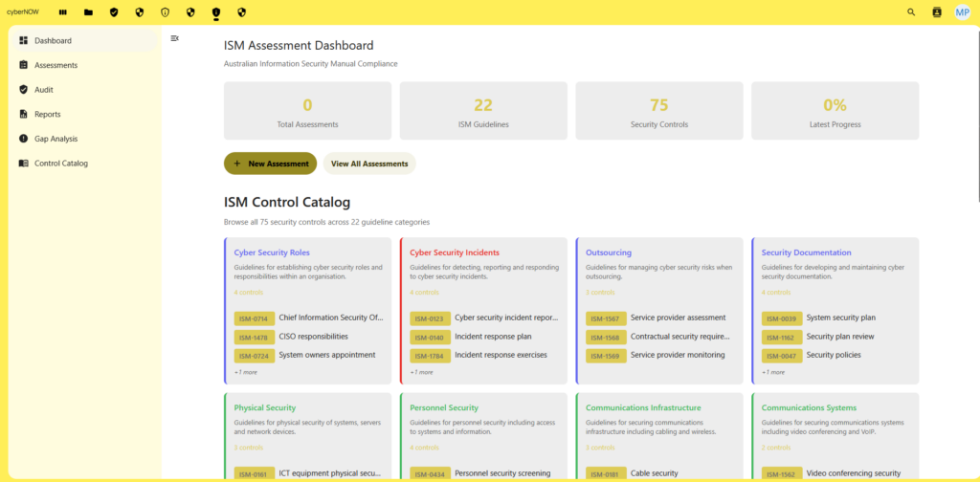
Task: Click the checkmark shield icon in top bar
Action: point(115,12)
